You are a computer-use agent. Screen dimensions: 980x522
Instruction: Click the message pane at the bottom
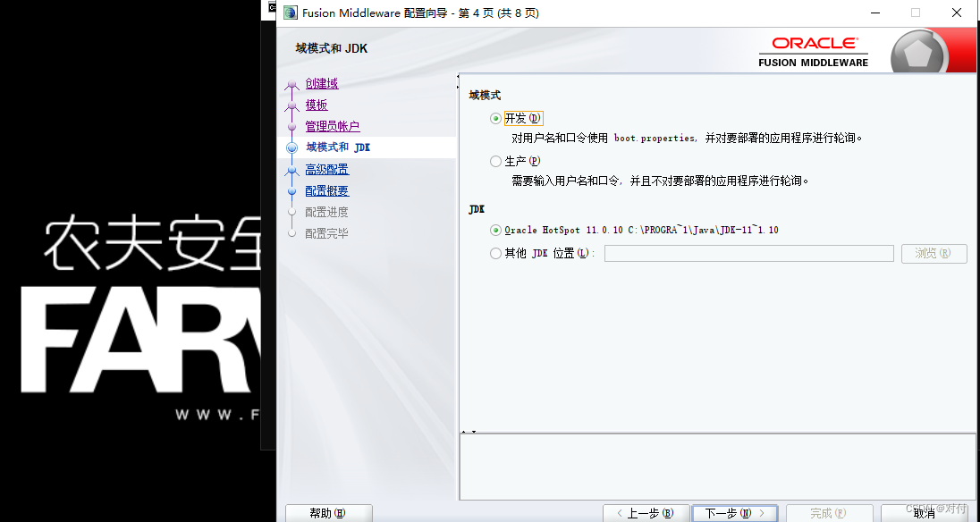717,467
